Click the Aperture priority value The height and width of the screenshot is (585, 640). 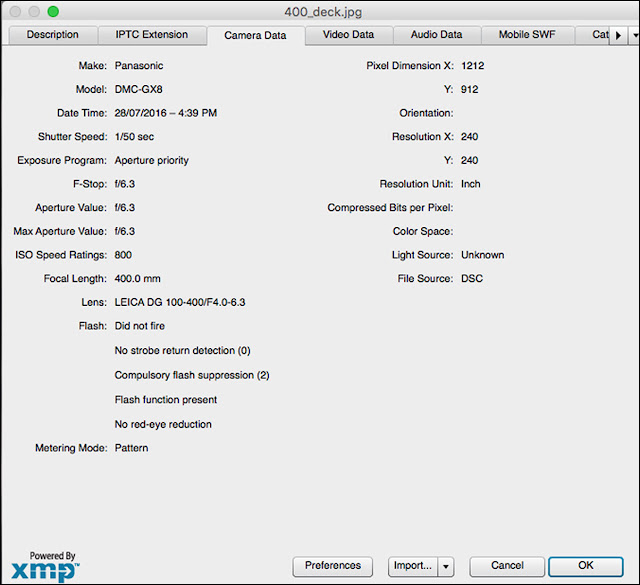click(151, 160)
